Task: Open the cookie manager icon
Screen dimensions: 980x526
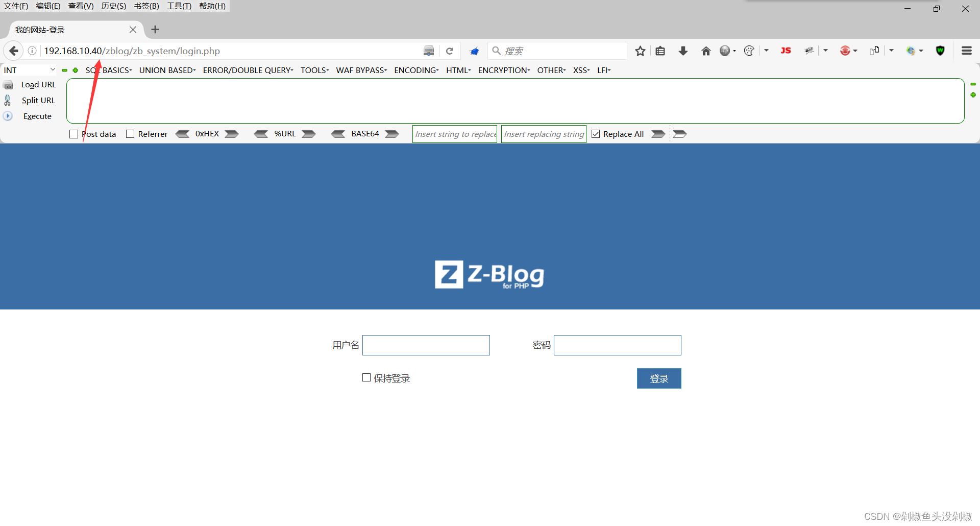Action: [749, 51]
